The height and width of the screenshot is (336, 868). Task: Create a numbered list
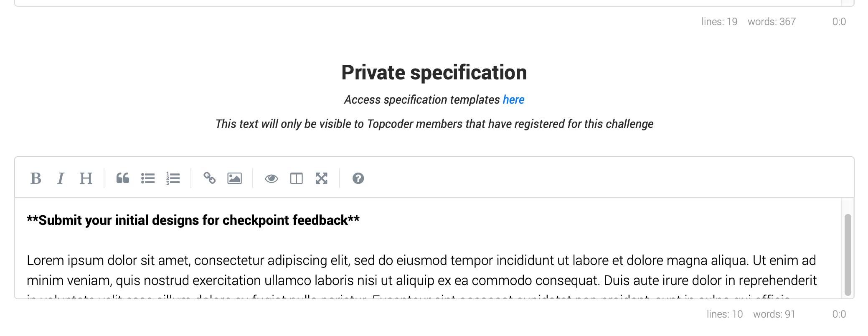tap(173, 178)
